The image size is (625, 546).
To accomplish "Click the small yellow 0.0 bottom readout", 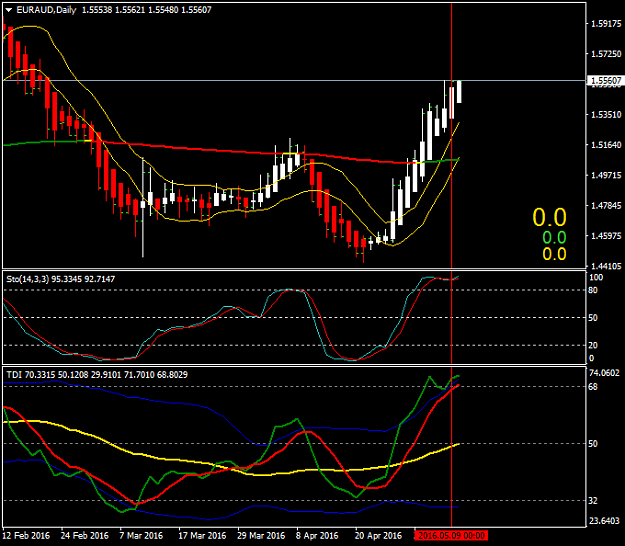I will tap(554, 254).
